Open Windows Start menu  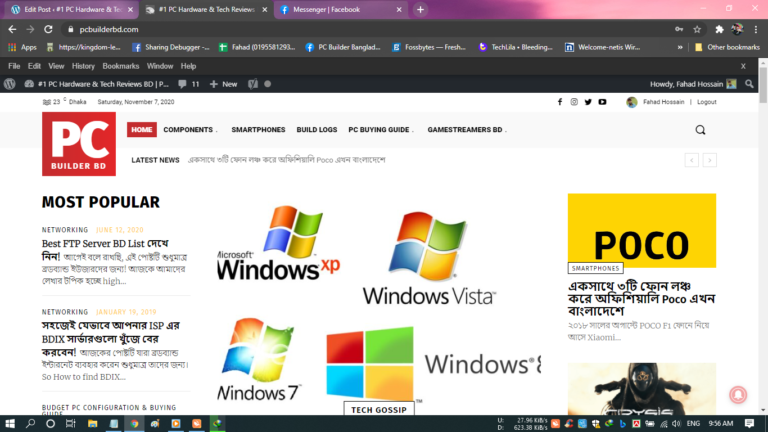coord(10,424)
